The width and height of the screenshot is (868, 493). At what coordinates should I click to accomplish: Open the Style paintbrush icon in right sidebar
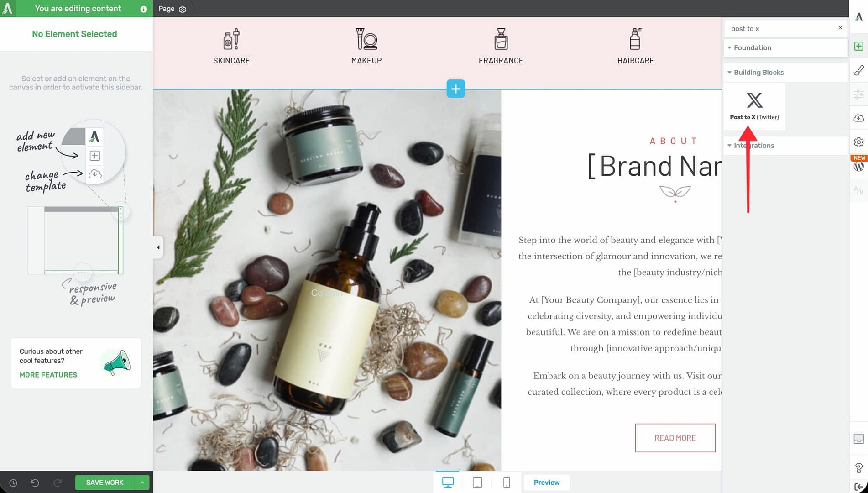click(858, 70)
